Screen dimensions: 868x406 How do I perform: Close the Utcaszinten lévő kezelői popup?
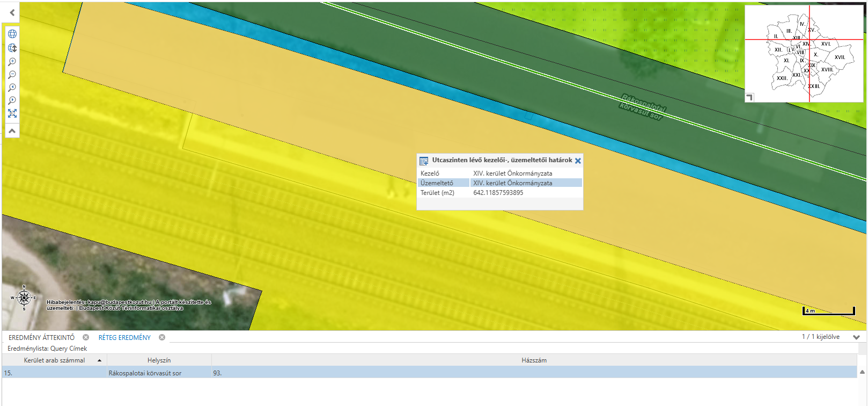pyautogui.click(x=578, y=161)
